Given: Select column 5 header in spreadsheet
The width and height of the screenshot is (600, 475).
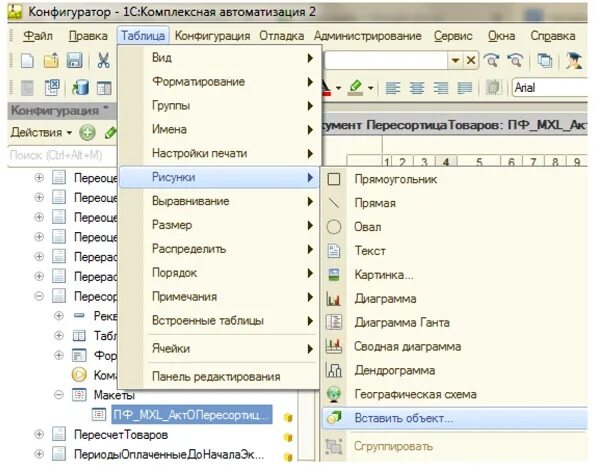Looking at the screenshot, I should pos(479,162).
